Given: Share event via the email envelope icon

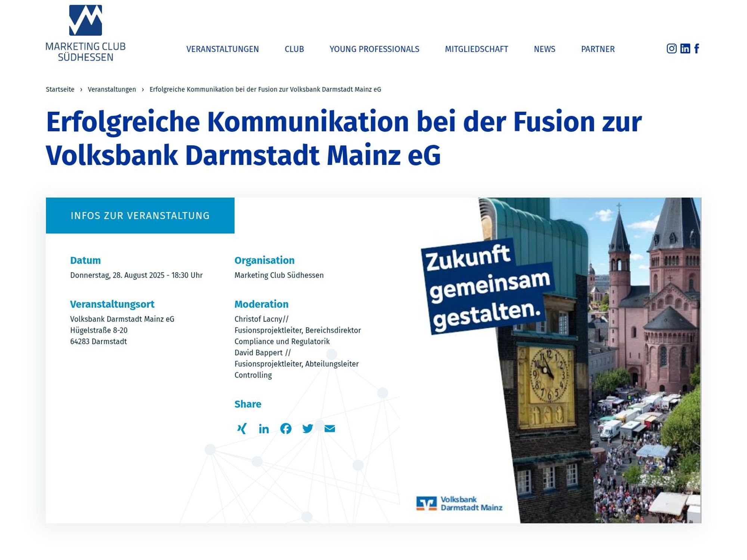Looking at the screenshot, I should click(x=330, y=429).
